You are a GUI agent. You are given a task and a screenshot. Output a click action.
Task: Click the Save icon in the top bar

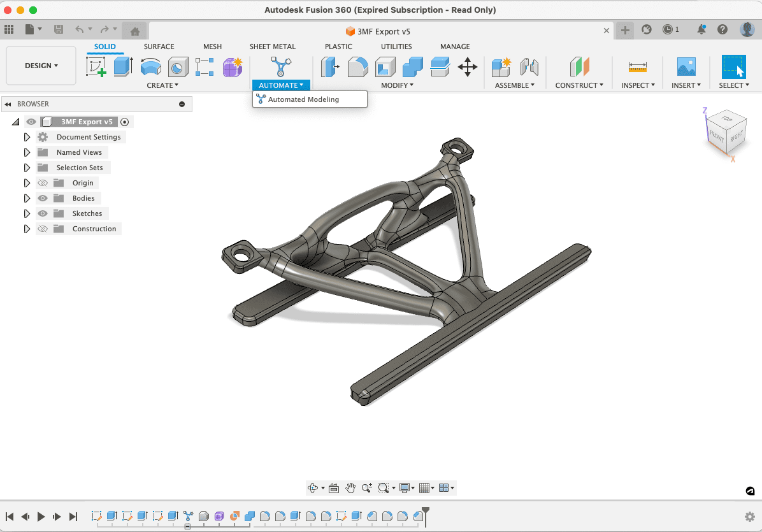click(x=59, y=30)
